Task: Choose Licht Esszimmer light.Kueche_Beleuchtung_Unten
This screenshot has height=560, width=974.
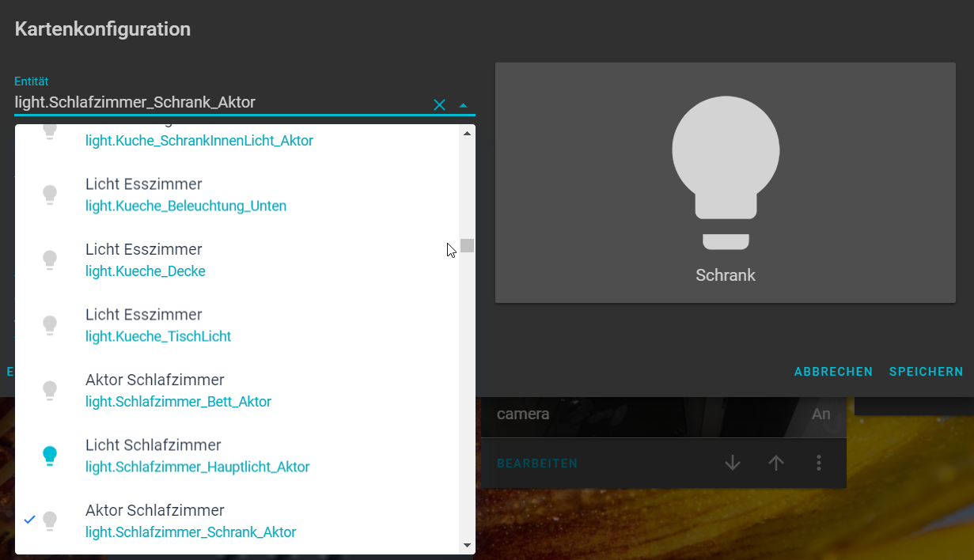Action: pos(237,195)
